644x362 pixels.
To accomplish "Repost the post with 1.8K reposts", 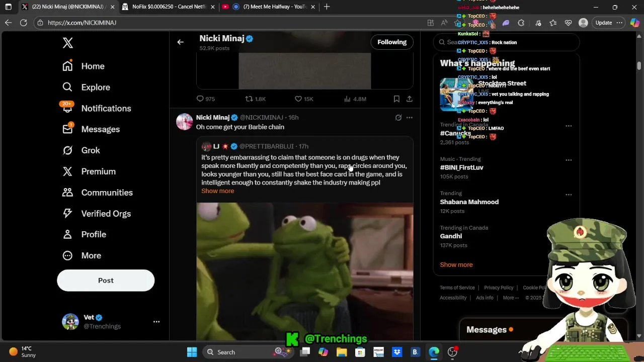I will pyautogui.click(x=255, y=99).
